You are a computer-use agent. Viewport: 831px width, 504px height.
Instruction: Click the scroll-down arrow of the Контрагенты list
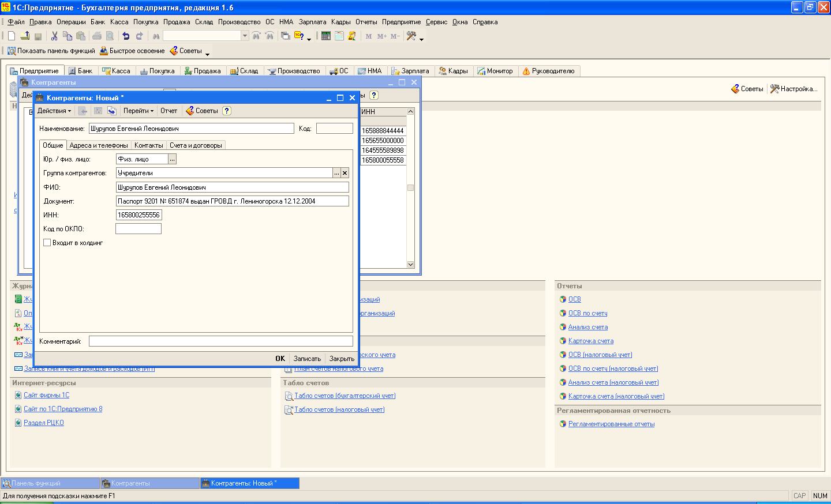411,265
